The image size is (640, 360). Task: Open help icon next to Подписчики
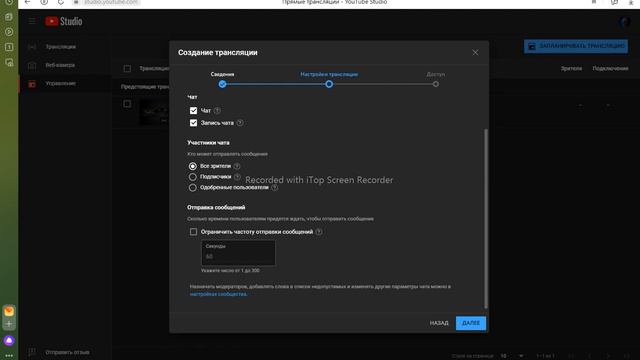237,177
